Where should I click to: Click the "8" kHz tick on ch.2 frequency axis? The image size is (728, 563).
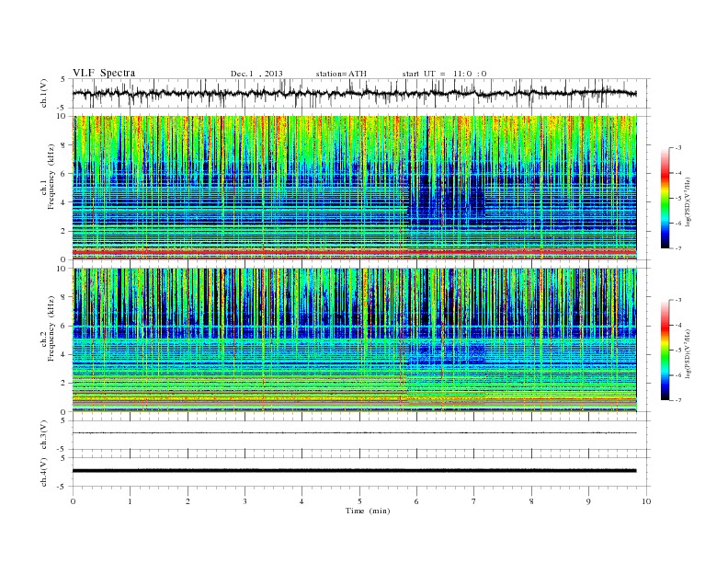(63, 297)
